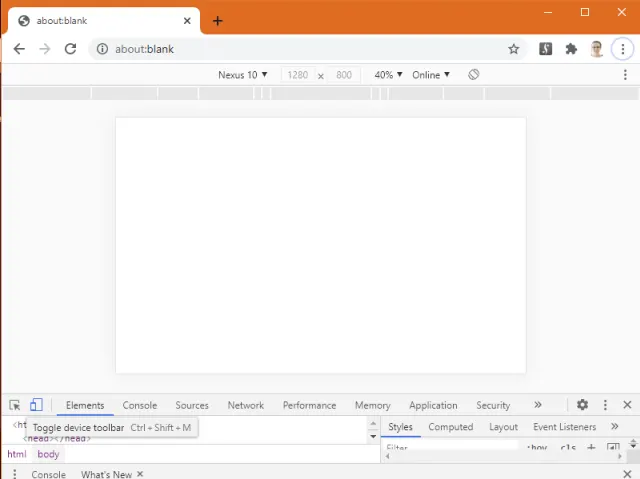Open DevTools settings gear
Viewport: 640px width, 479px height.
(582, 405)
